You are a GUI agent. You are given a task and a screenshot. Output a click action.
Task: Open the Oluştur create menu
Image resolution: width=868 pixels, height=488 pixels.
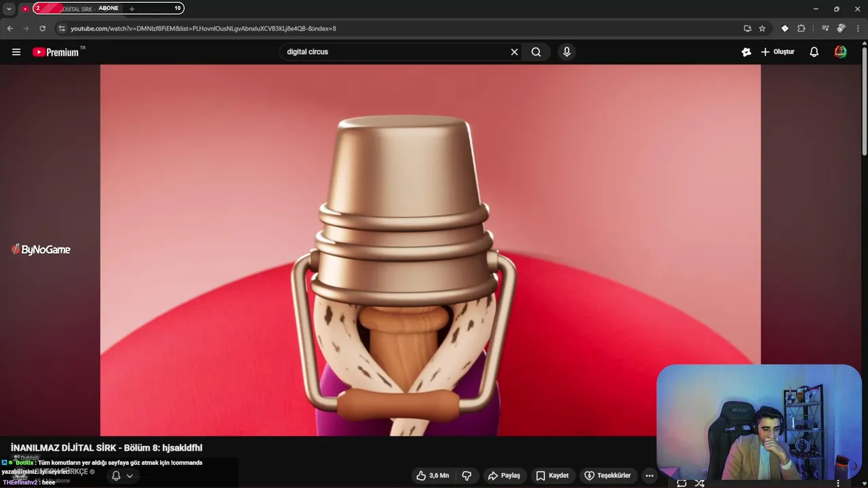778,52
